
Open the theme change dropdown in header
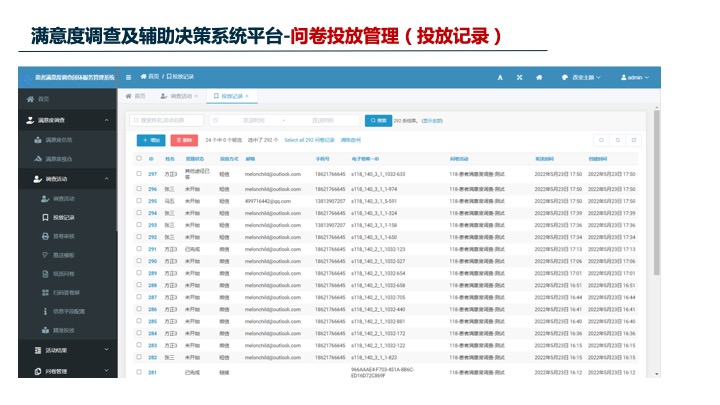coord(581,78)
